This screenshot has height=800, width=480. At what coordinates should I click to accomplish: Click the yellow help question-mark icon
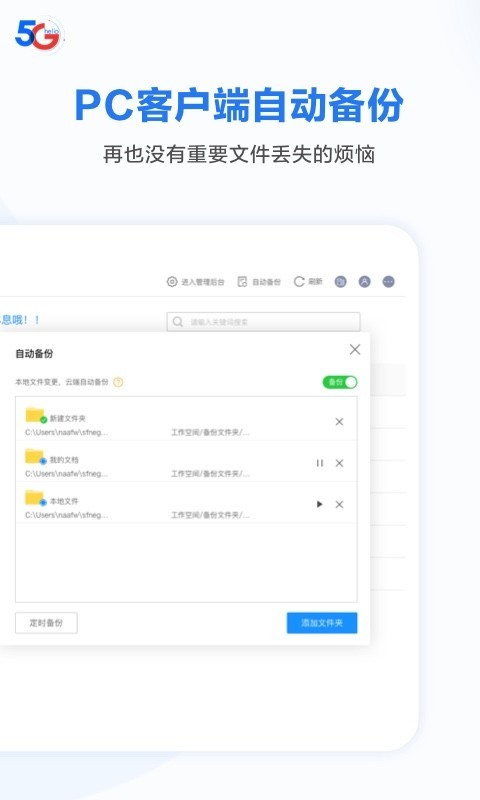tap(118, 382)
